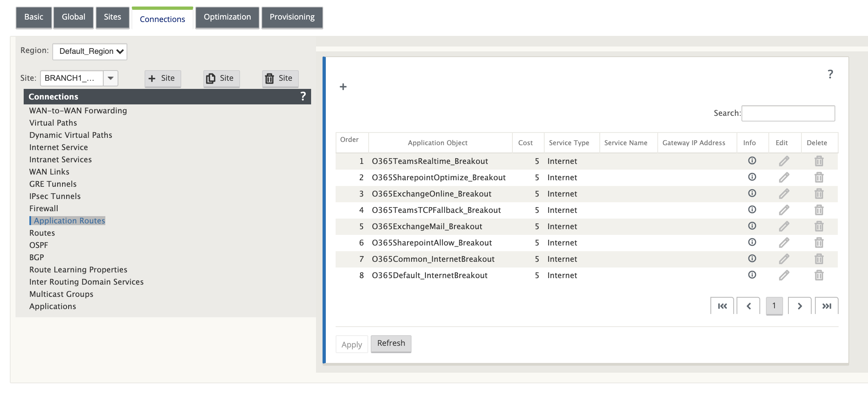Viewport: 868px width, 398px height.
Task: Show info for O365ExchangeMail_Breakout
Action: (752, 226)
